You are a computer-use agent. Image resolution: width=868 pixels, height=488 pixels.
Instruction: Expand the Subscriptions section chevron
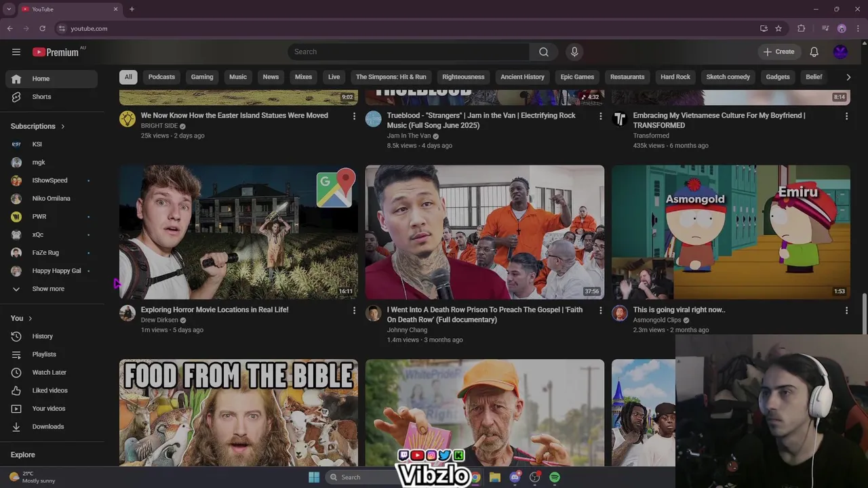point(63,127)
